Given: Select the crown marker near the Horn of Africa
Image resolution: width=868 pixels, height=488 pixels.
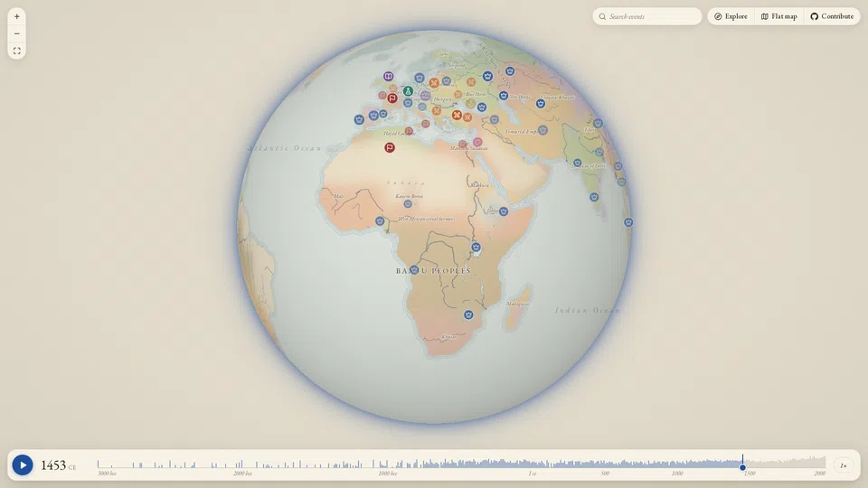Looking at the screenshot, I should (x=504, y=211).
